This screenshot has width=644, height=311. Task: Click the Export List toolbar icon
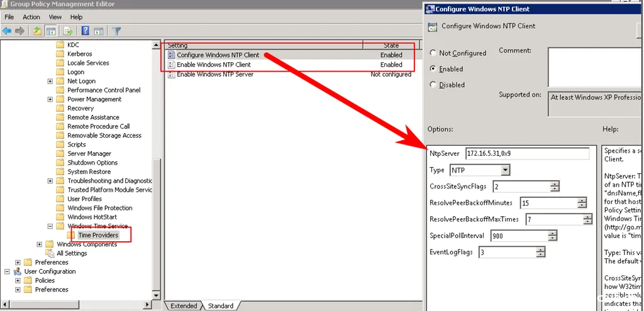tap(68, 31)
